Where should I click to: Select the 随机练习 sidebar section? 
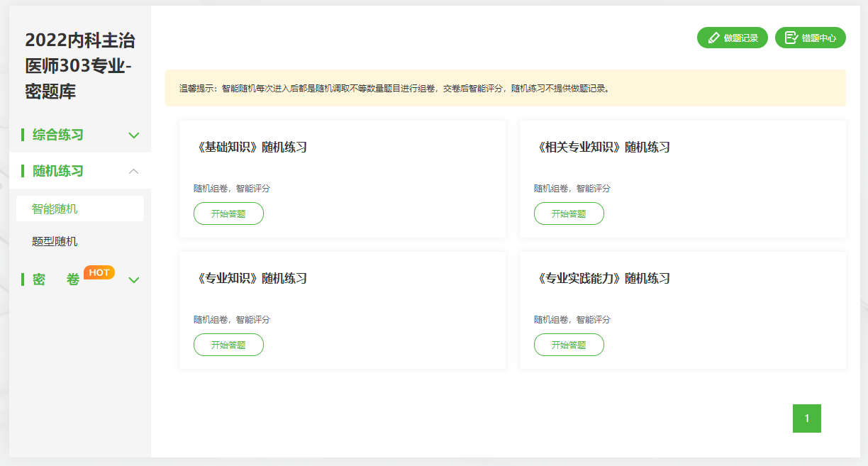[58, 171]
